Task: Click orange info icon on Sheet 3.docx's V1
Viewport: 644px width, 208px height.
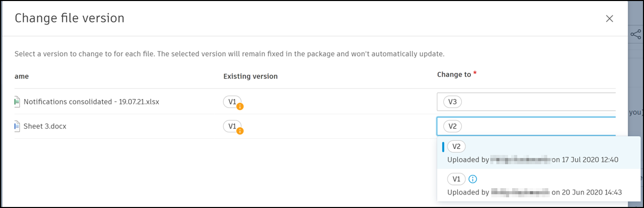Action: [x=240, y=131]
